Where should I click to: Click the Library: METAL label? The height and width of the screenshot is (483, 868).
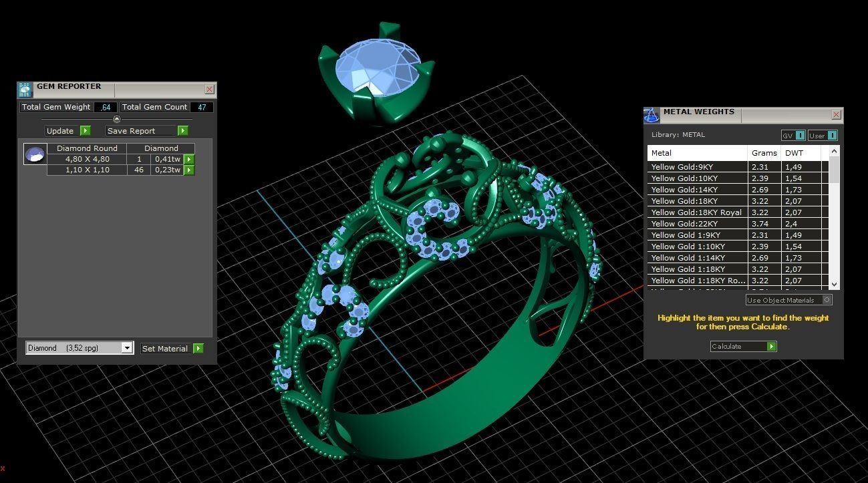click(678, 135)
